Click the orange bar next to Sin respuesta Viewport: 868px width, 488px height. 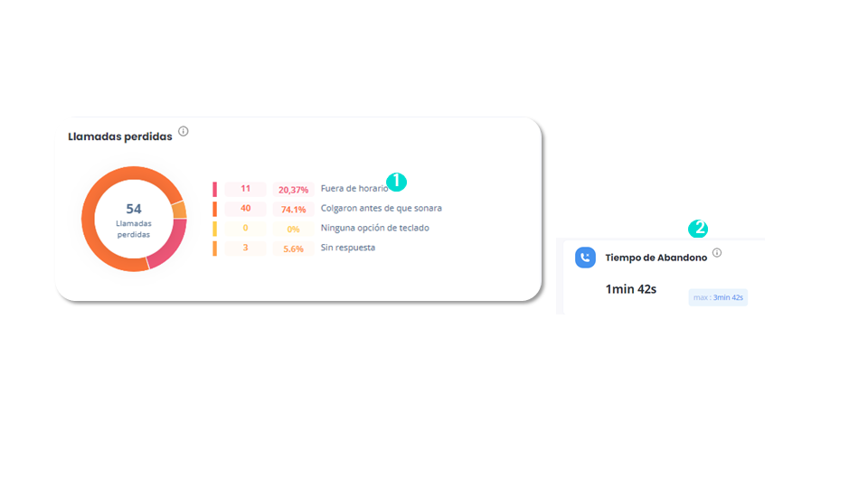(x=215, y=249)
